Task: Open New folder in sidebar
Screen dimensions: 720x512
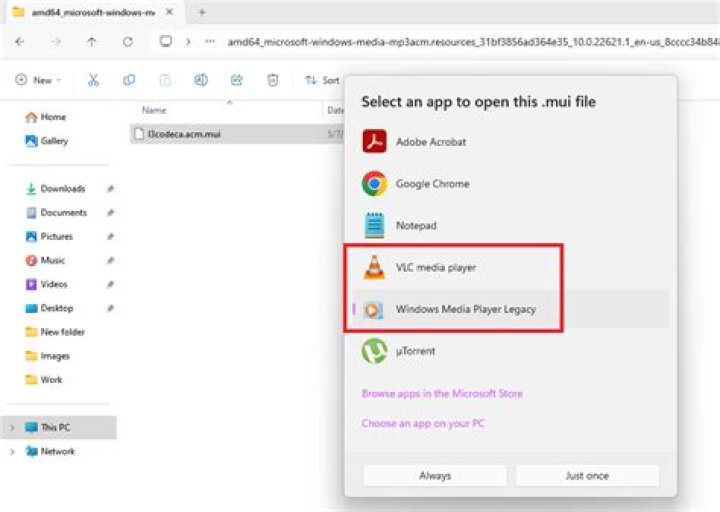Action: [x=55, y=332]
